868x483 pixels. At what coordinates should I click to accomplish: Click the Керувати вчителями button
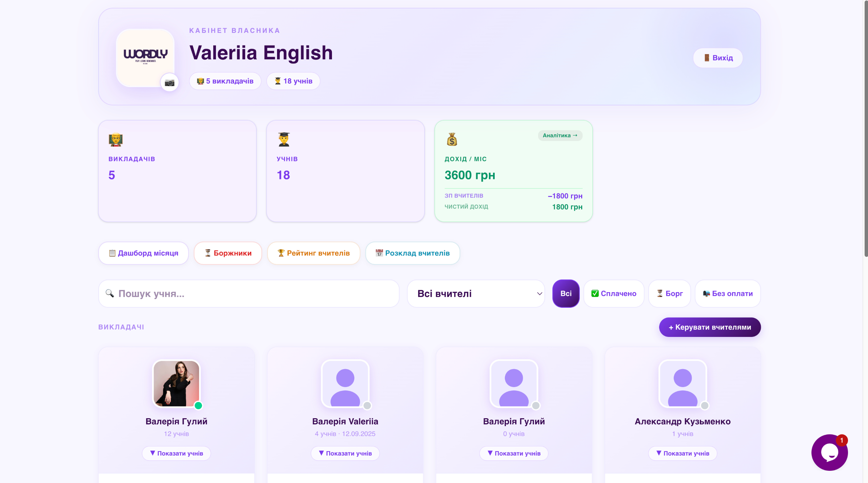tap(710, 327)
